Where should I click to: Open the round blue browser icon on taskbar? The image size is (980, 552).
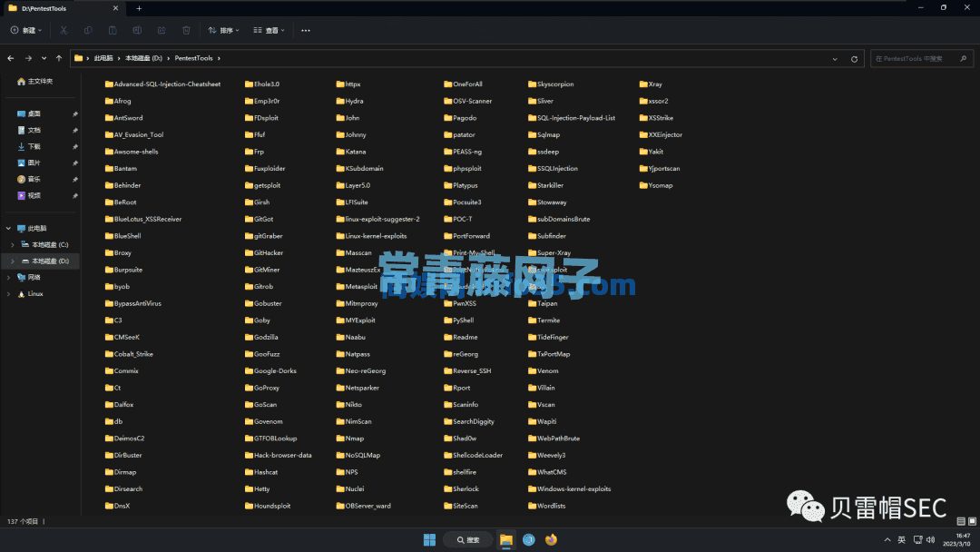[x=529, y=539]
